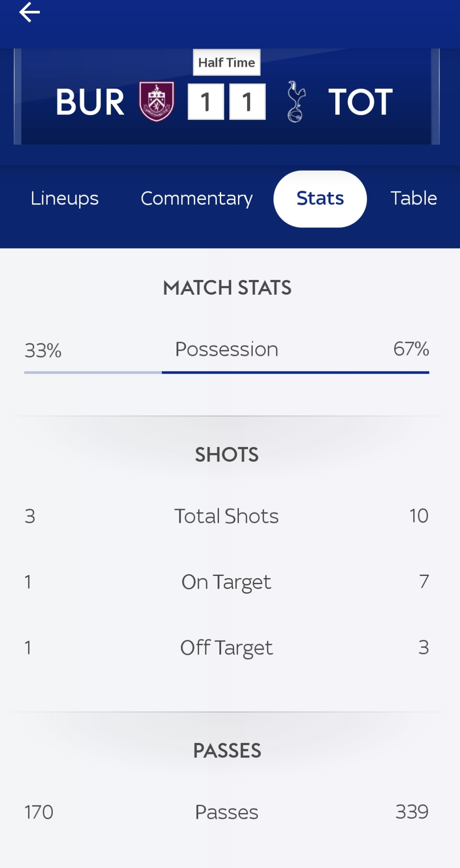Screen dimensions: 460x868
Task: Tap the Tottenham club crest
Action: point(296,102)
